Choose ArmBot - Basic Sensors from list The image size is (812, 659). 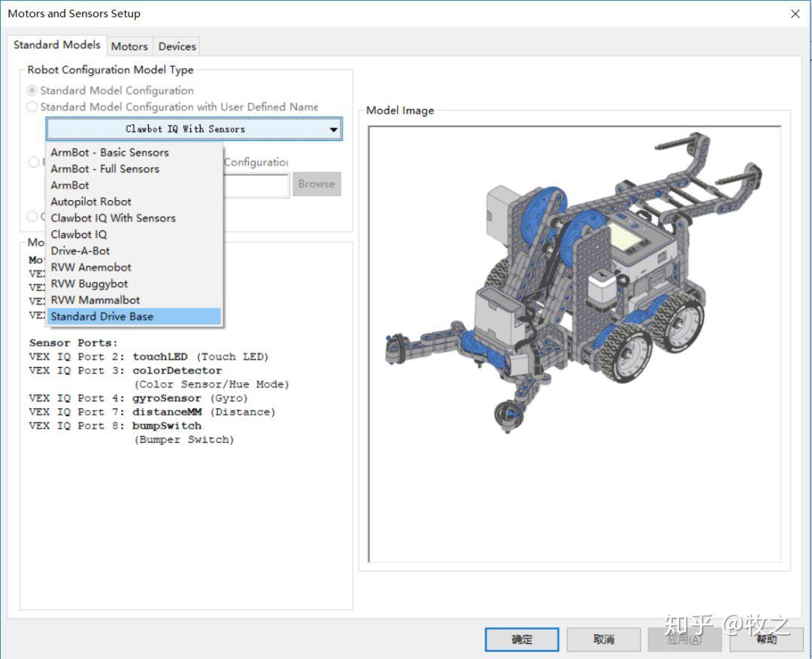[110, 152]
